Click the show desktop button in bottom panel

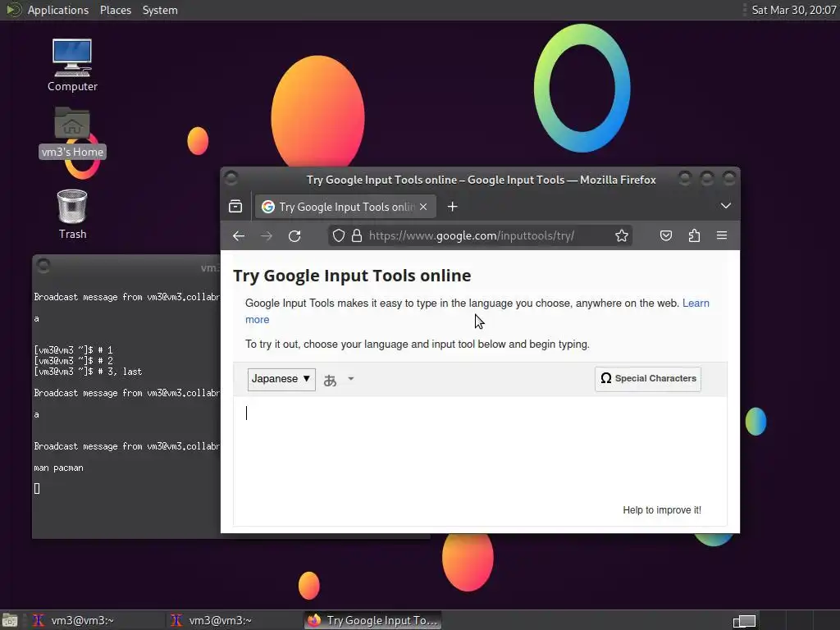pyautogui.click(x=10, y=620)
